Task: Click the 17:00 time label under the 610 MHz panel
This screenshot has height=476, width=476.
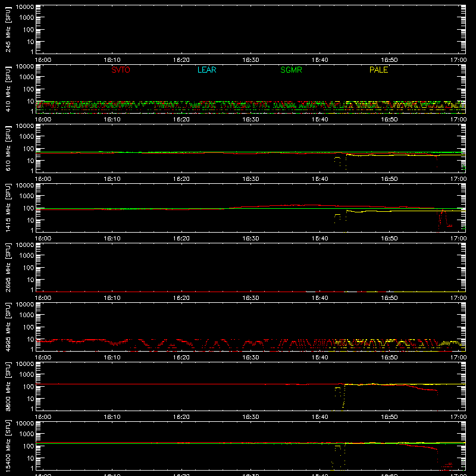Action: pyautogui.click(x=458, y=179)
